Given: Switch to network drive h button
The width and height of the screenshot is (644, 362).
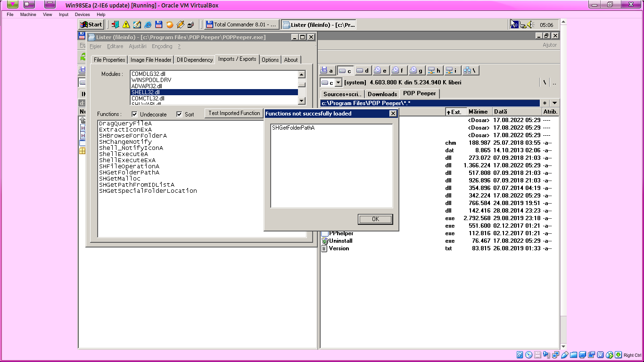Looking at the screenshot, I should (x=434, y=71).
